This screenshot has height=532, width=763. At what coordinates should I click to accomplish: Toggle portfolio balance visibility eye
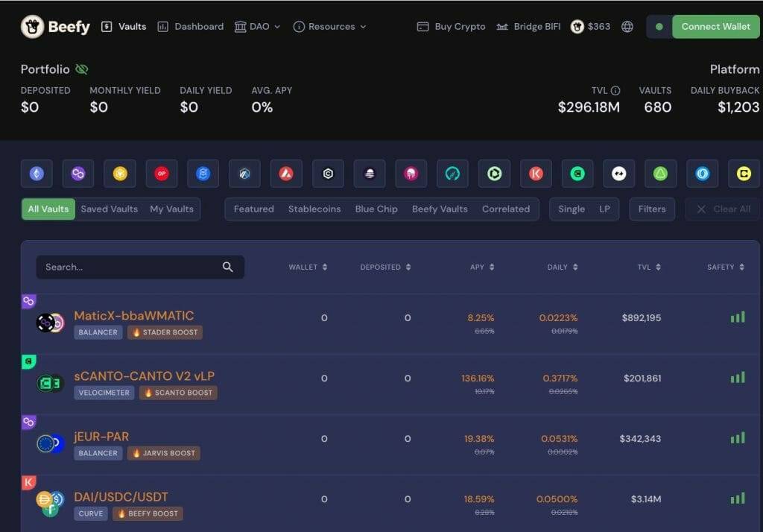coord(82,69)
